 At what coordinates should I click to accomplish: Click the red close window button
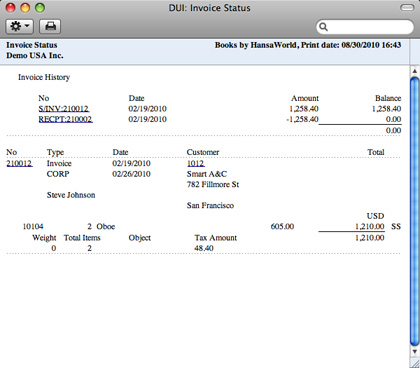(x=11, y=8)
